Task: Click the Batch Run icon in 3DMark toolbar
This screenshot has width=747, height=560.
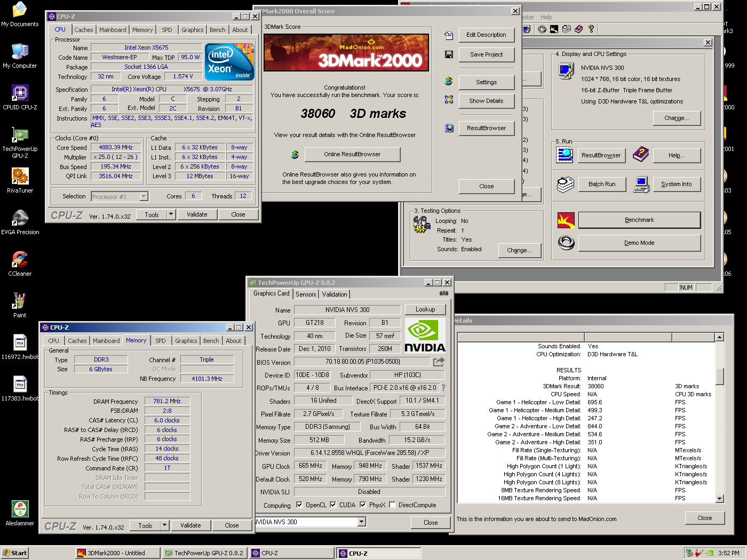Action: tap(567, 29)
